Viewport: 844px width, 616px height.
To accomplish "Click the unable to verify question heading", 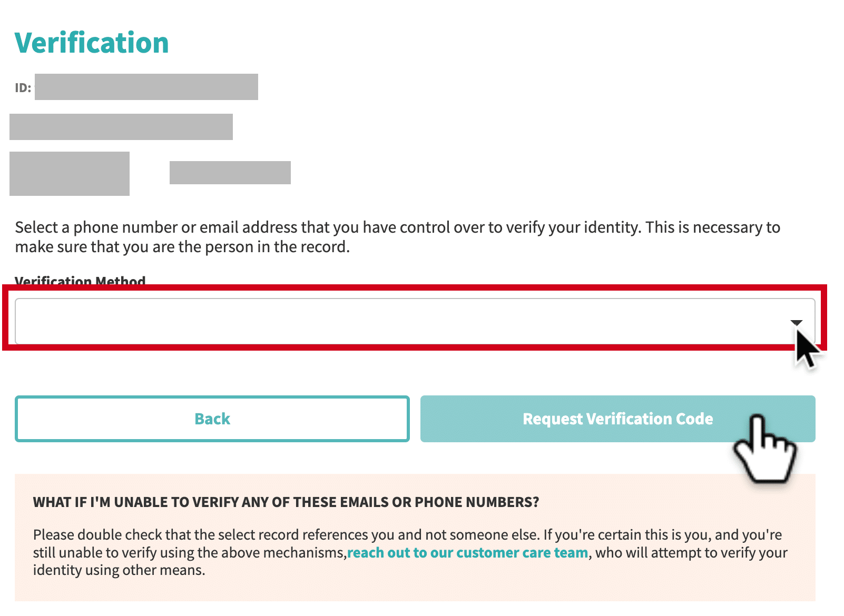I will pyautogui.click(x=286, y=502).
